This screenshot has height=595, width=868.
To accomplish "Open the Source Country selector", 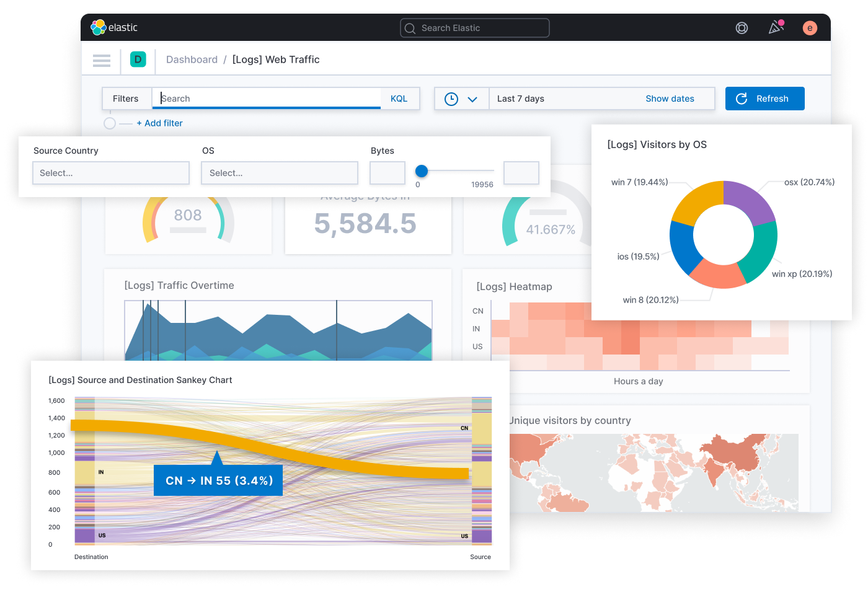I will [x=110, y=173].
